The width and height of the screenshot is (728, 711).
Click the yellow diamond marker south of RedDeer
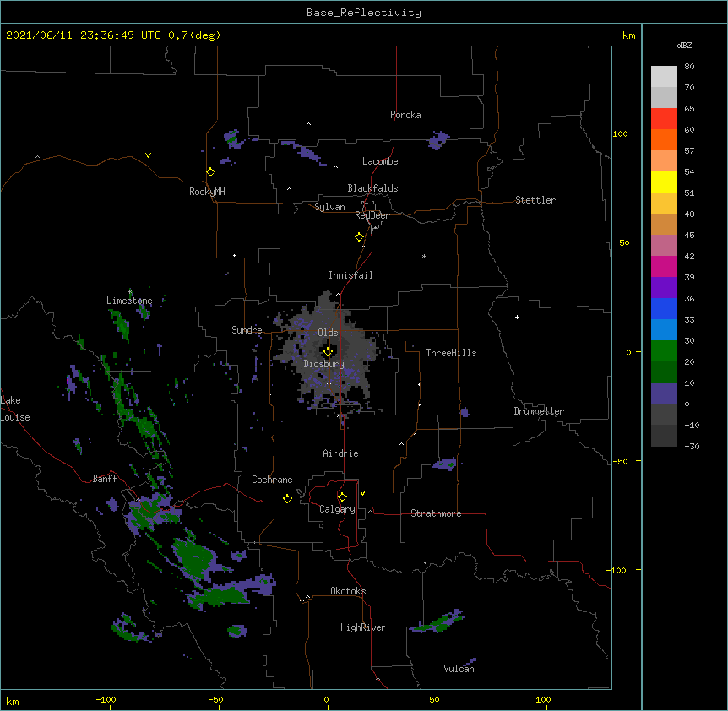click(x=360, y=237)
